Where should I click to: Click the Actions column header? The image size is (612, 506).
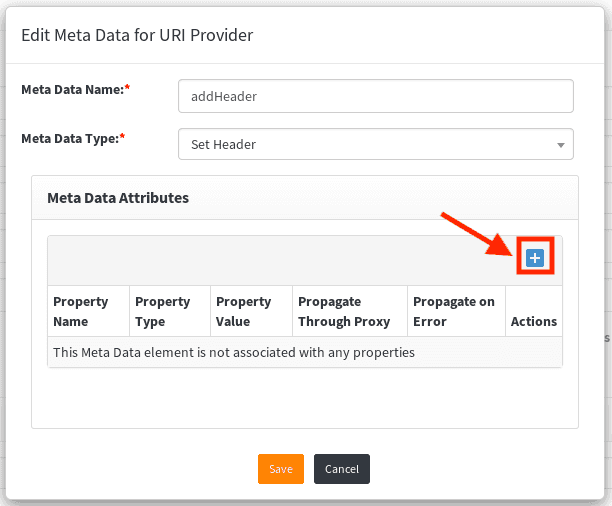tap(534, 321)
